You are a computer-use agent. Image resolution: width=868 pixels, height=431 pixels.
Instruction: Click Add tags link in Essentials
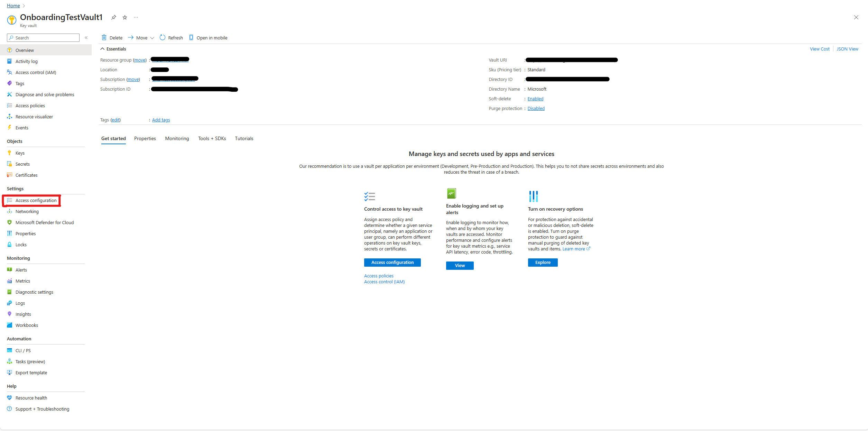pyautogui.click(x=160, y=120)
